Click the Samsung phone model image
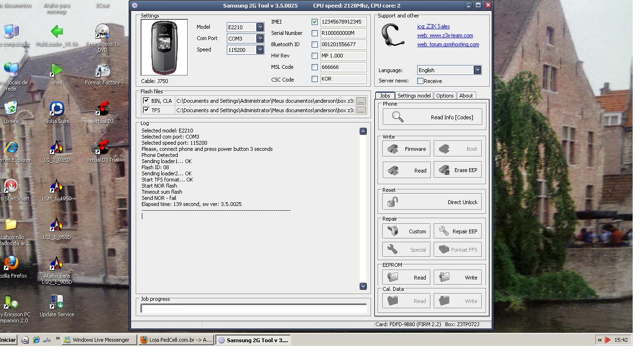The image size is (644, 362). coord(164,48)
